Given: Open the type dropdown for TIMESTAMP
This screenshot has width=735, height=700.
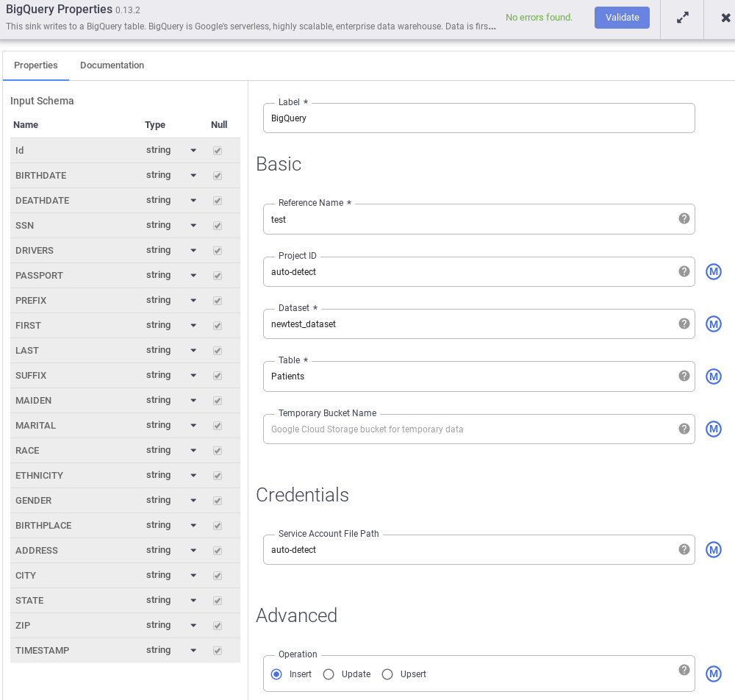Looking at the screenshot, I should point(193,651).
